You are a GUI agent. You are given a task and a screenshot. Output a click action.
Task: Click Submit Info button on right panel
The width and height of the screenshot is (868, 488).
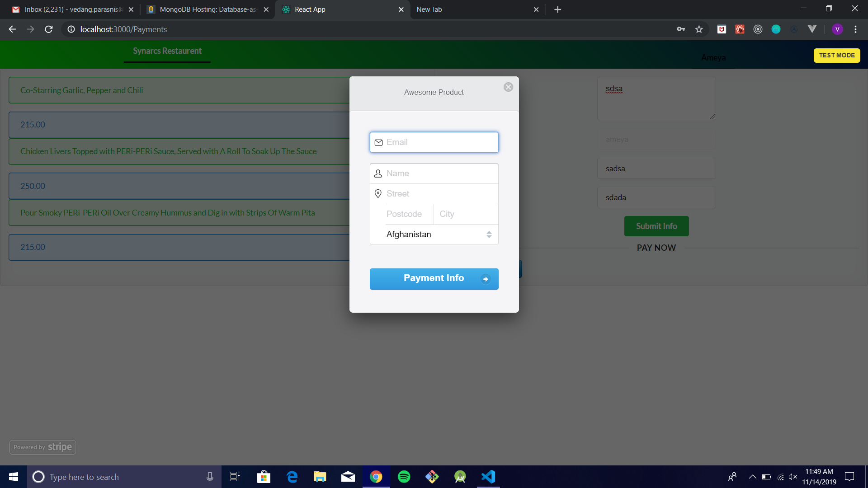(656, 225)
